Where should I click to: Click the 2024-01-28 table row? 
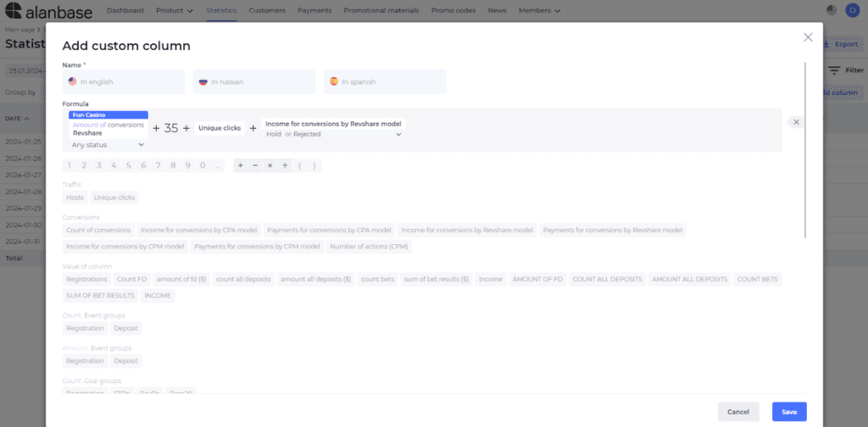pyautogui.click(x=23, y=191)
